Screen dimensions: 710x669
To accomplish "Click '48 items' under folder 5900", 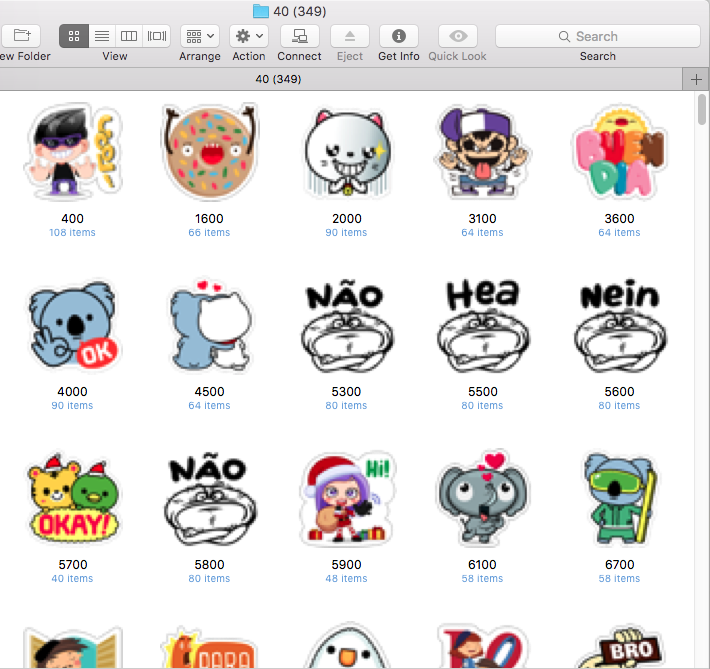I will point(346,579).
